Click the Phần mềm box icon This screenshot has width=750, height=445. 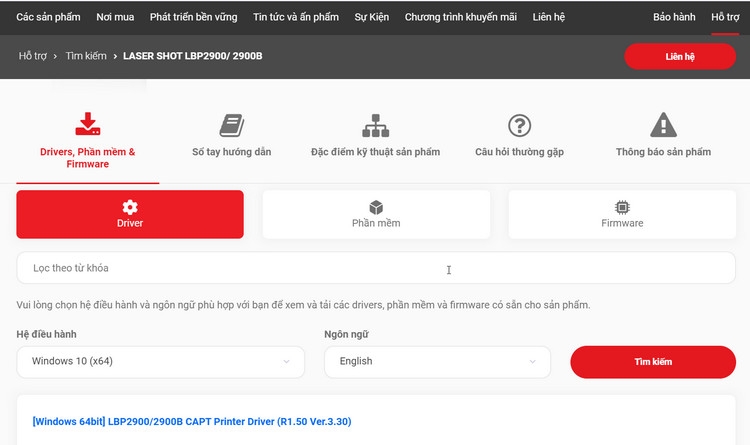[x=376, y=207]
